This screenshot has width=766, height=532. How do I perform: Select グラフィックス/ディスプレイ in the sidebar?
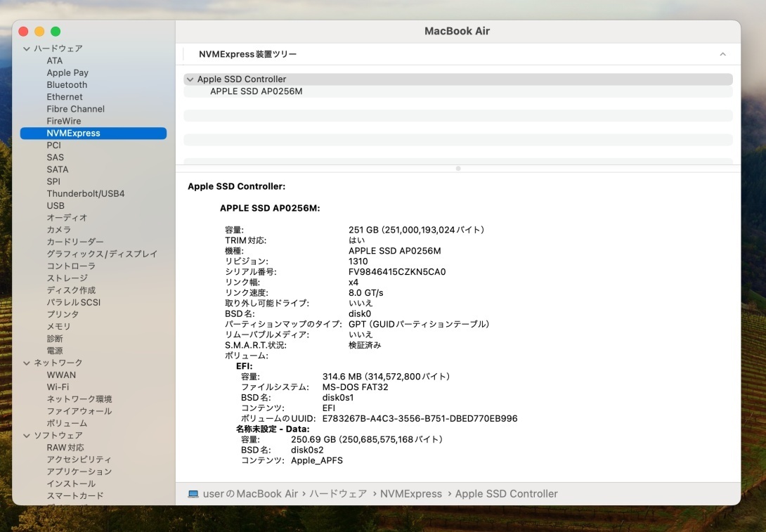102,254
